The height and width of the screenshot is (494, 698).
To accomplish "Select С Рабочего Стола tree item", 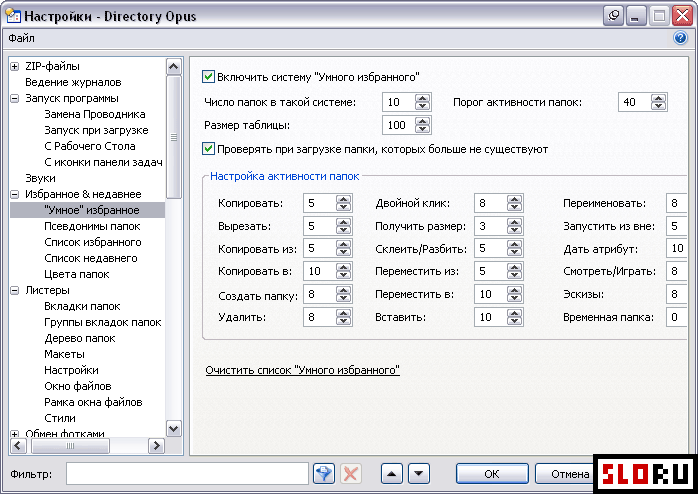I will [89, 146].
